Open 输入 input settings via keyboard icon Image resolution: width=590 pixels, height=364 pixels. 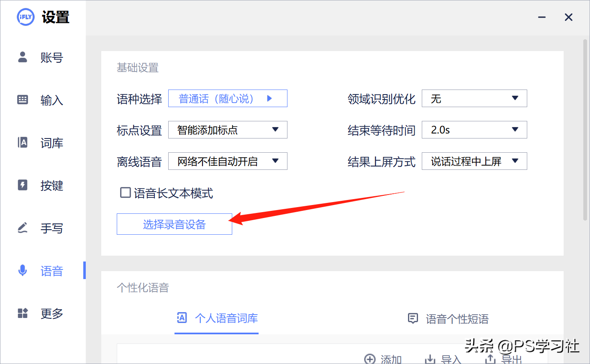23,100
